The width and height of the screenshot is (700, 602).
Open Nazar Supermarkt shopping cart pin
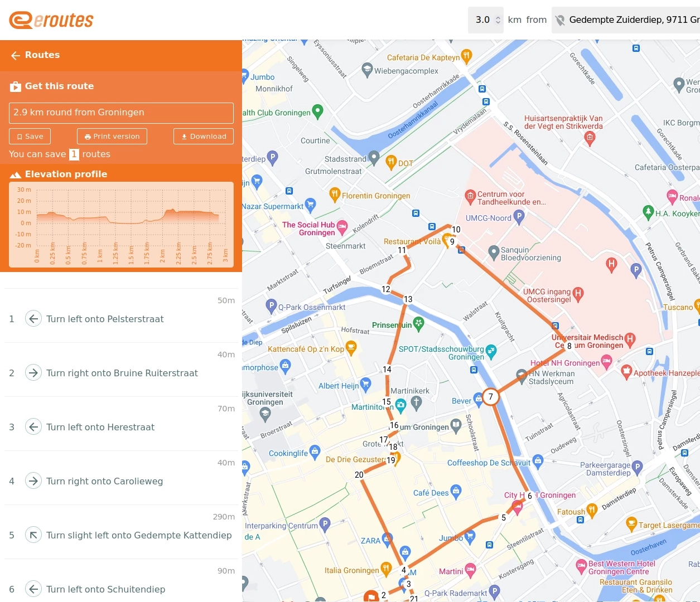pyautogui.click(x=310, y=205)
